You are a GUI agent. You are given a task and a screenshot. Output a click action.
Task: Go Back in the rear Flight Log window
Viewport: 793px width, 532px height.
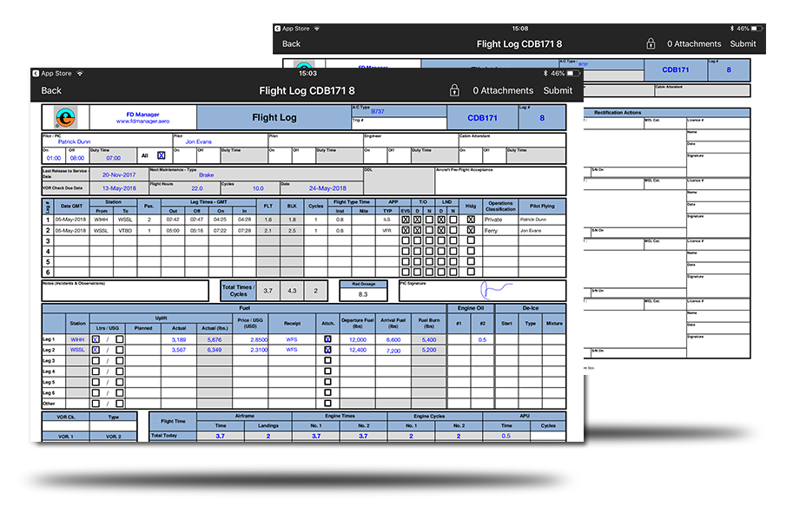(x=291, y=44)
